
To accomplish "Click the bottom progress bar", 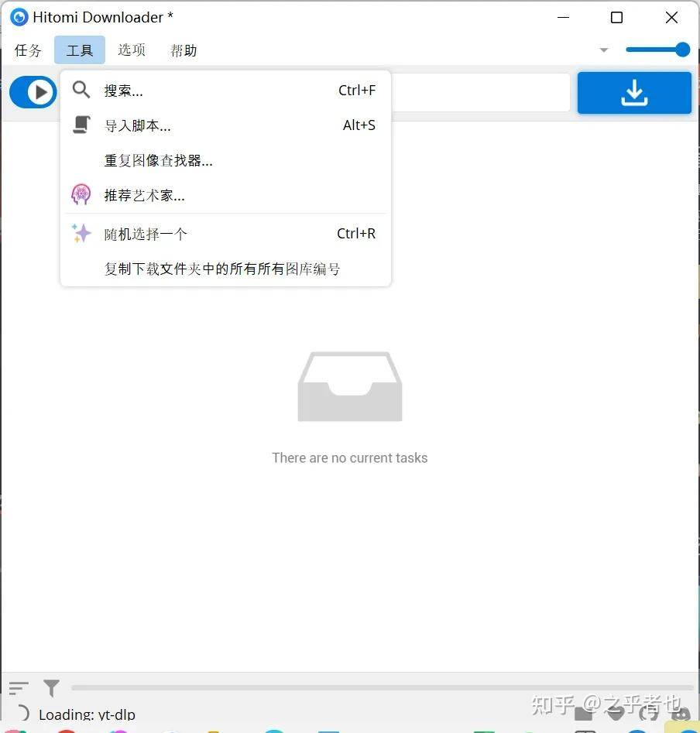I will coord(383,687).
